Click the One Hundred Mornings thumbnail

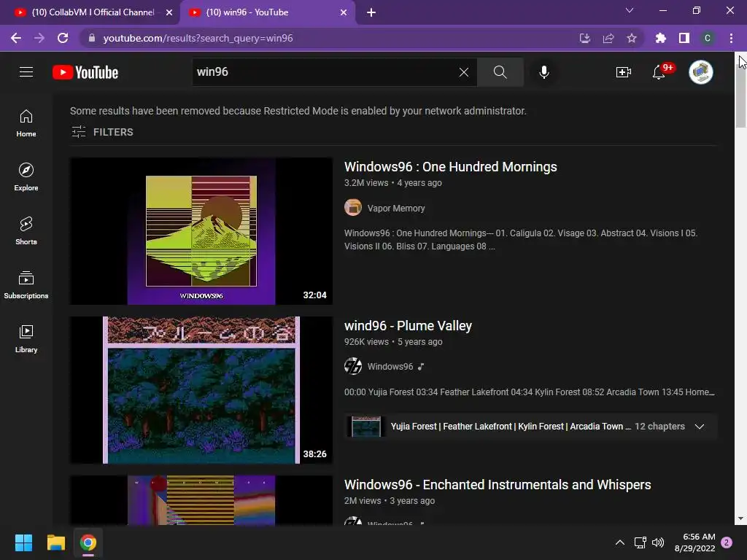coord(201,231)
